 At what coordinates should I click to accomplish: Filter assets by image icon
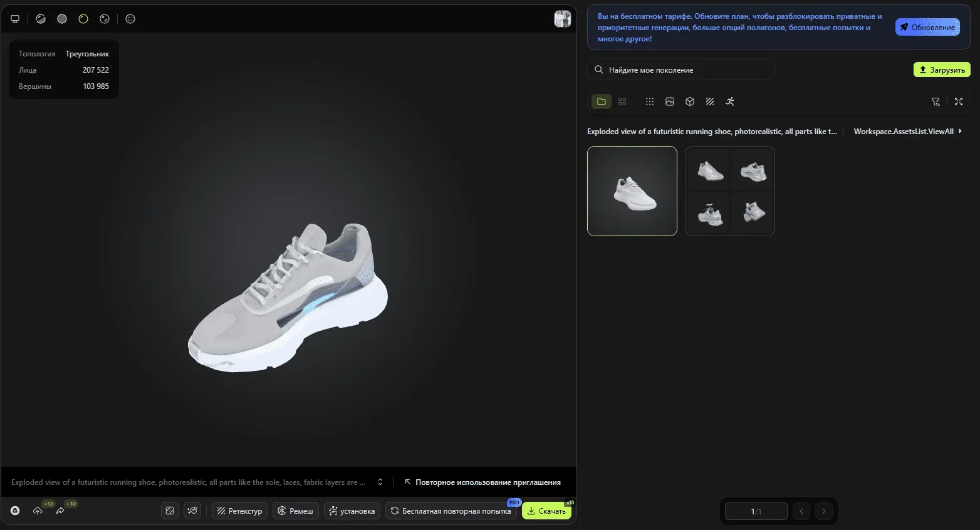pos(670,101)
